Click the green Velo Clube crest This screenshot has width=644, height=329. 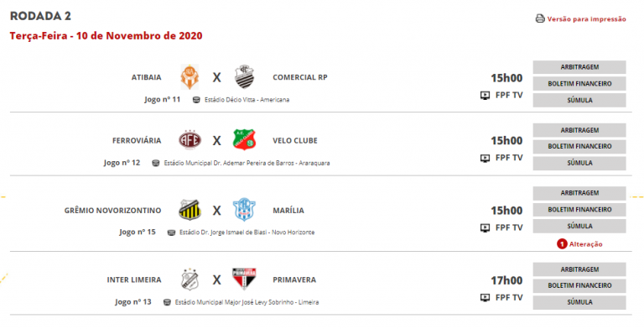tap(244, 140)
